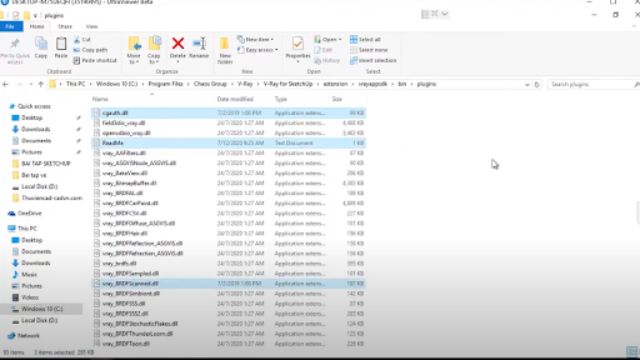Switch to the Home ribbon tab
Image resolution: width=640 pixels, height=360 pixels.
[37, 27]
